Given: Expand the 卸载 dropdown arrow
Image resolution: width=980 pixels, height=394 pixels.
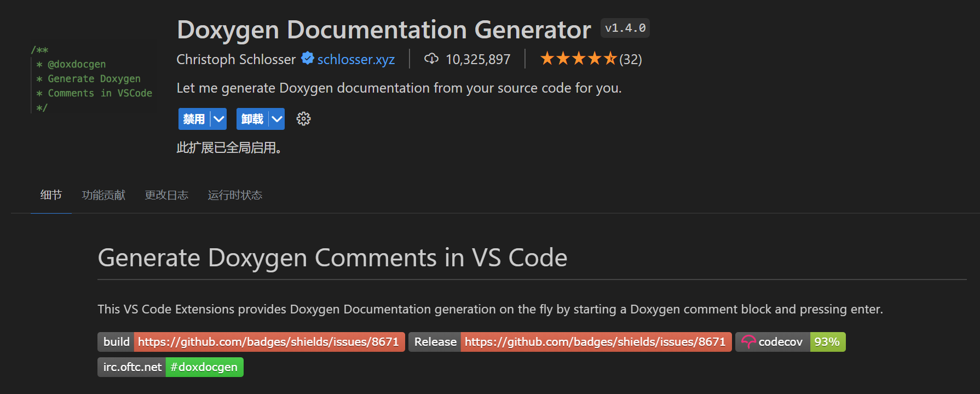Looking at the screenshot, I should (277, 119).
